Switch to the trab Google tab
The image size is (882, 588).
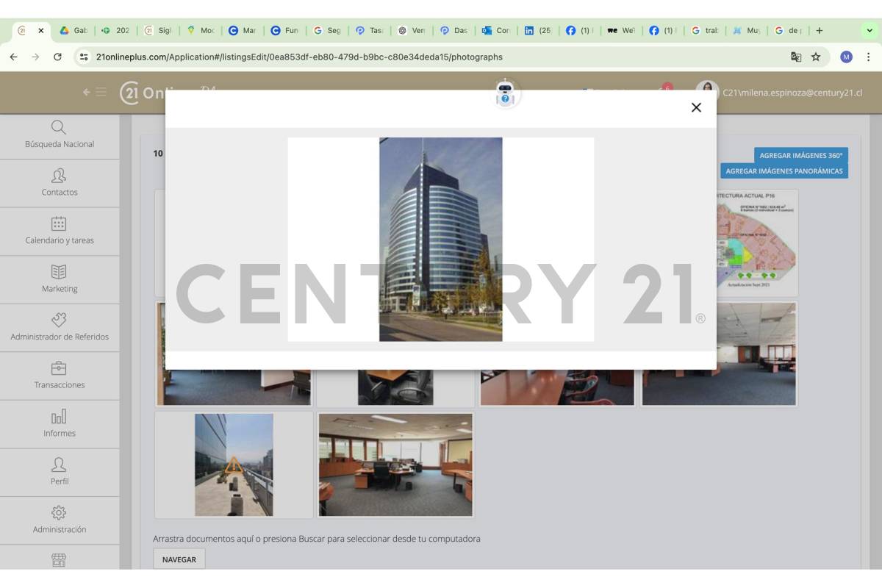706,31
